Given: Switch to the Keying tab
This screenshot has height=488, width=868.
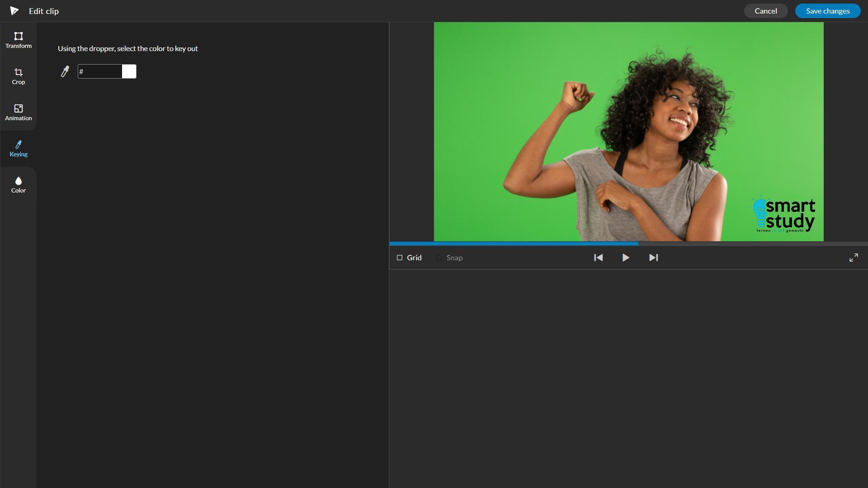Looking at the screenshot, I should (x=19, y=149).
